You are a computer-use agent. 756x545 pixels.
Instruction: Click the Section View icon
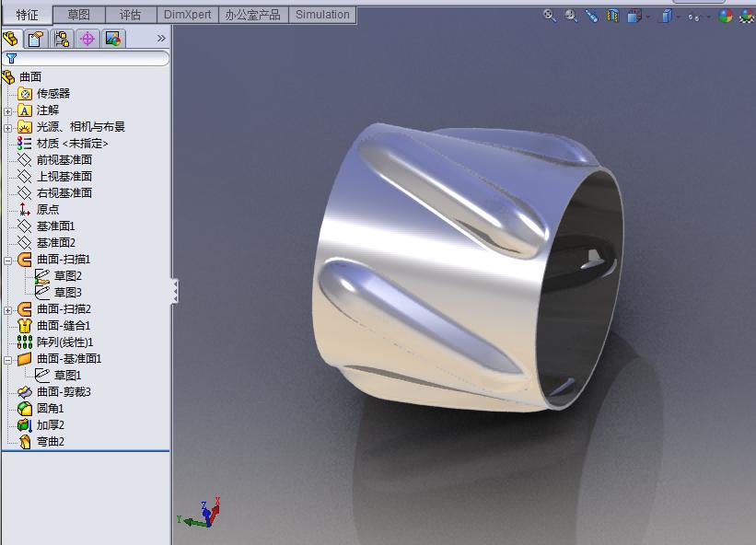tap(612, 16)
